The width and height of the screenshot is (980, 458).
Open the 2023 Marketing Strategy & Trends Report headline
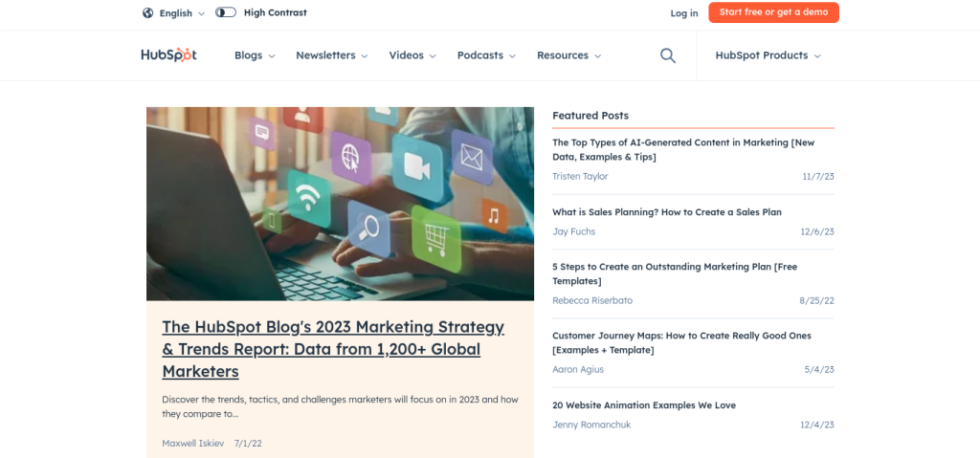(x=333, y=349)
